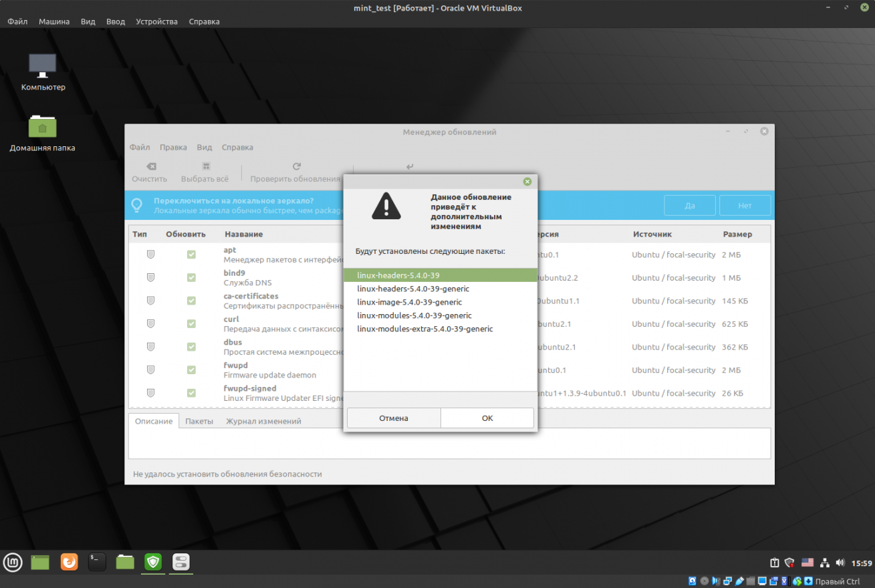Click the sound volume tray icon
This screenshot has width=875, height=588.
(x=840, y=563)
